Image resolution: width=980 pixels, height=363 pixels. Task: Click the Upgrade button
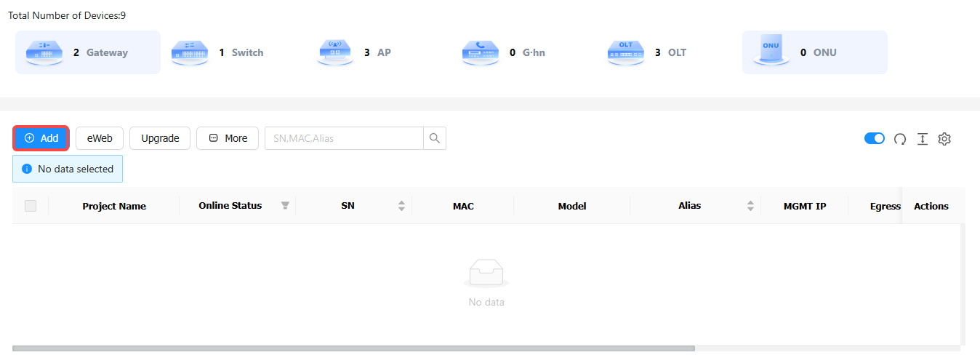click(160, 138)
